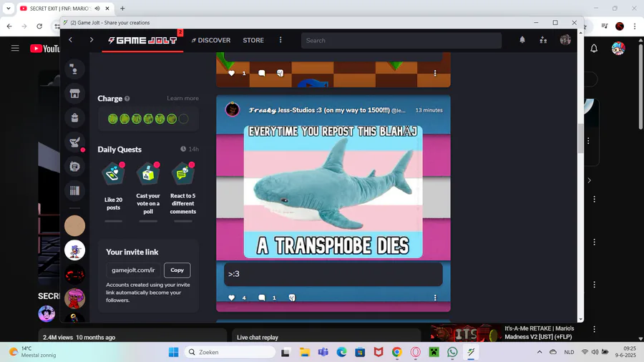The width and height of the screenshot is (644, 362).
Task: Open the tan circle community avatar
Action: [74, 226]
